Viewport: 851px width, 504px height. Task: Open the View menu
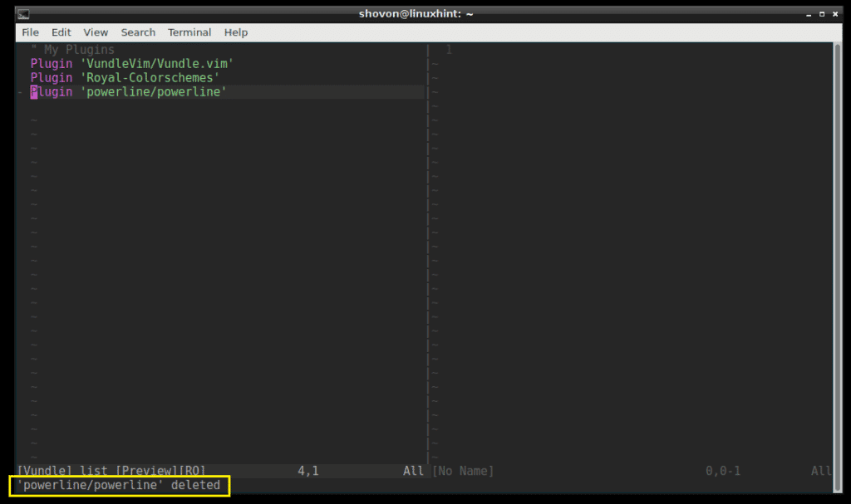click(96, 32)
